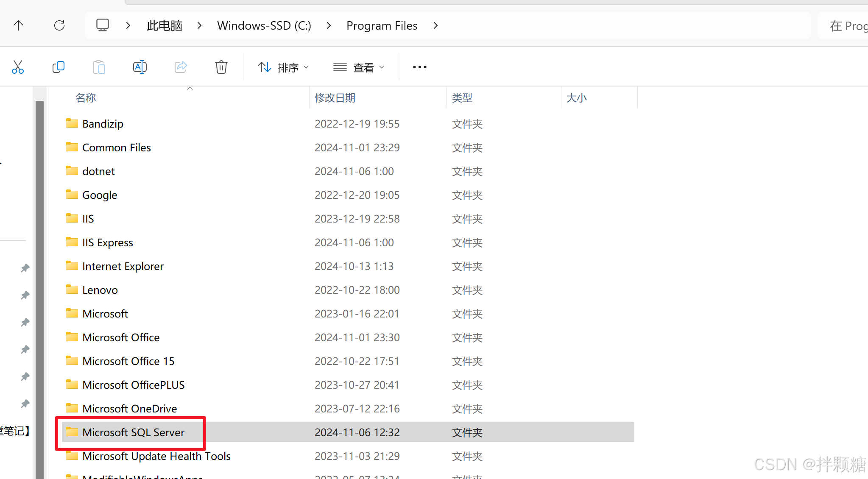The height and width of the screenshot is (479, 868).
Task: Open the 排序 sort dropdown
Action: click(283, 67)
